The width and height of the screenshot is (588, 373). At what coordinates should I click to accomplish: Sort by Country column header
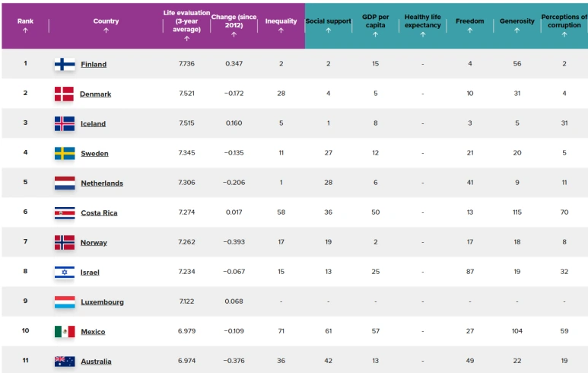coord(106,25)
